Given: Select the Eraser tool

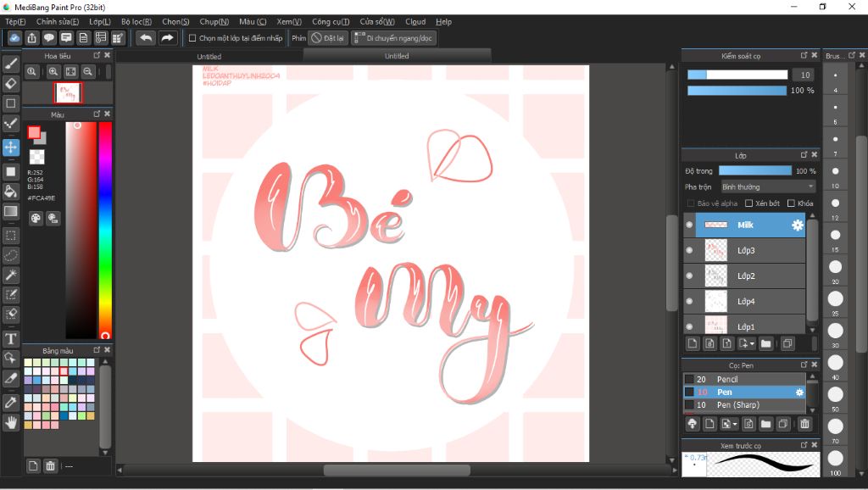Looking at the screenshot, I should 10,84.
